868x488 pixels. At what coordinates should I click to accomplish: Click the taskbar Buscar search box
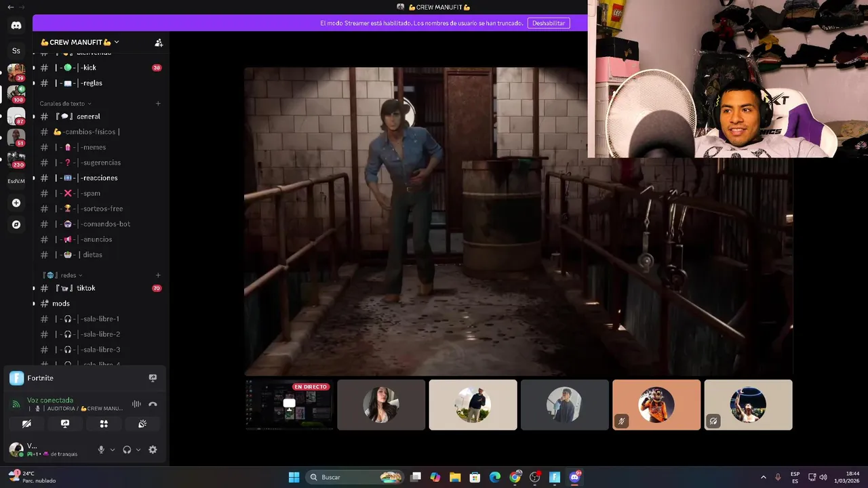[354, 477]
